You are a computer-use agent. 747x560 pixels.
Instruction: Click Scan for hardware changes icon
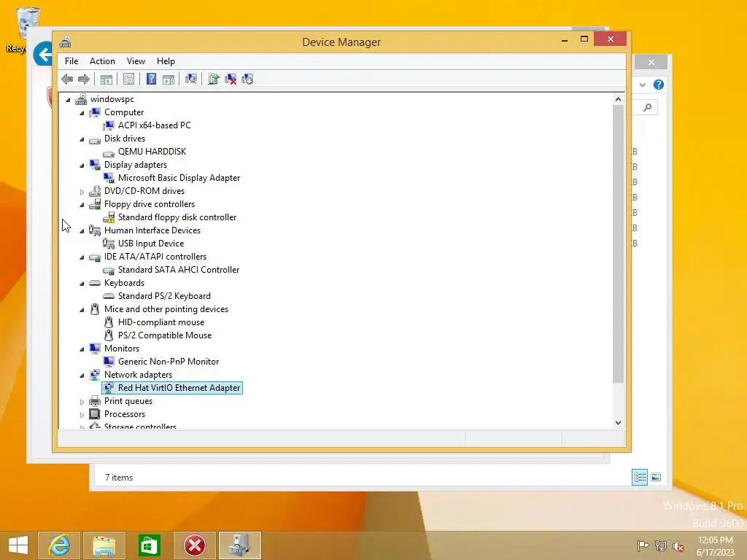(191, 79)
